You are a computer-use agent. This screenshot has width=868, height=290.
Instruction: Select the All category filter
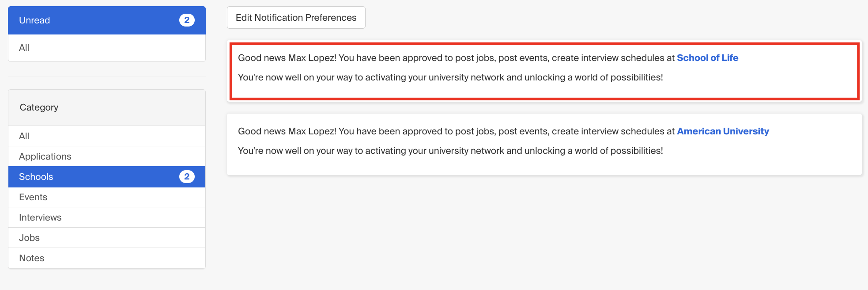pyautogui.click(x=107, y=136)
